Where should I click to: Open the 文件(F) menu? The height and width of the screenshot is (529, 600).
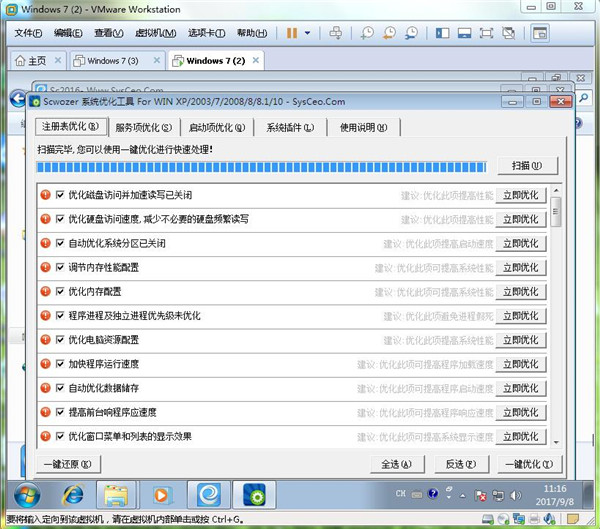point(28,33)
